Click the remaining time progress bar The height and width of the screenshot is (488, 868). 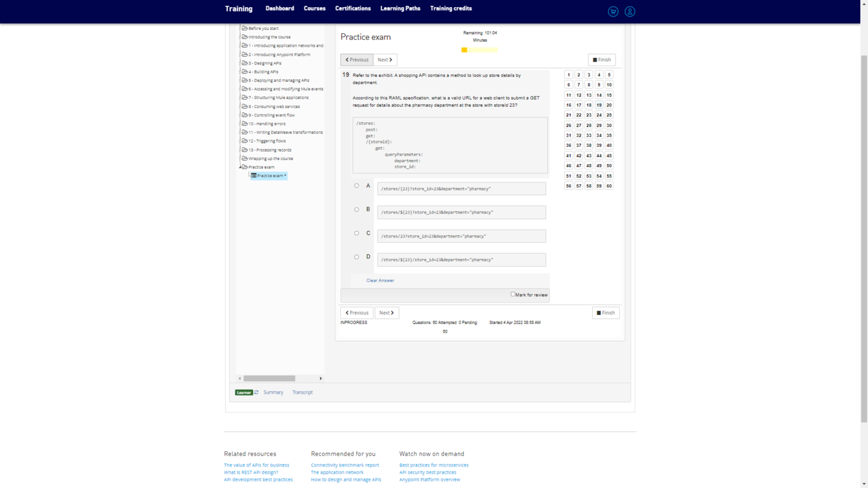coord(480,50)
